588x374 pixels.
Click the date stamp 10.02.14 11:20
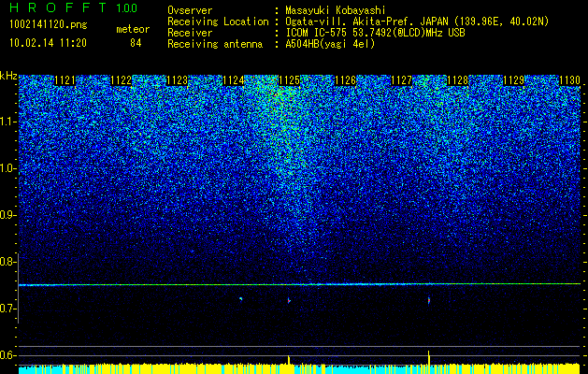[x=48, y=43]
